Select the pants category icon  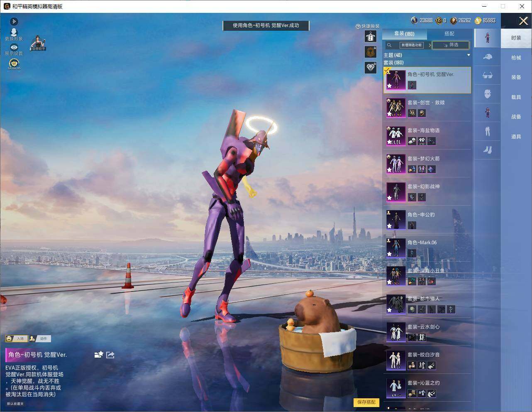click(487, 132)
